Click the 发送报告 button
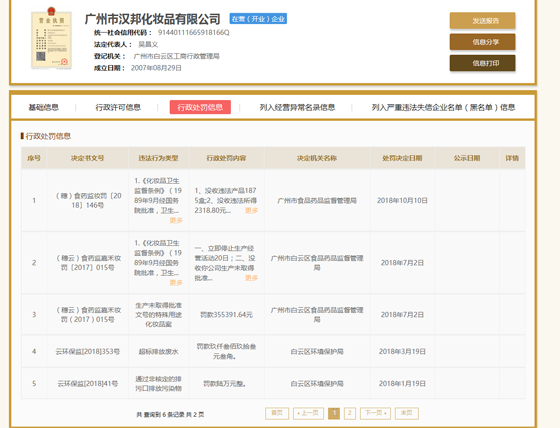Viewport: 560px width, 428px height. (482, 21)
